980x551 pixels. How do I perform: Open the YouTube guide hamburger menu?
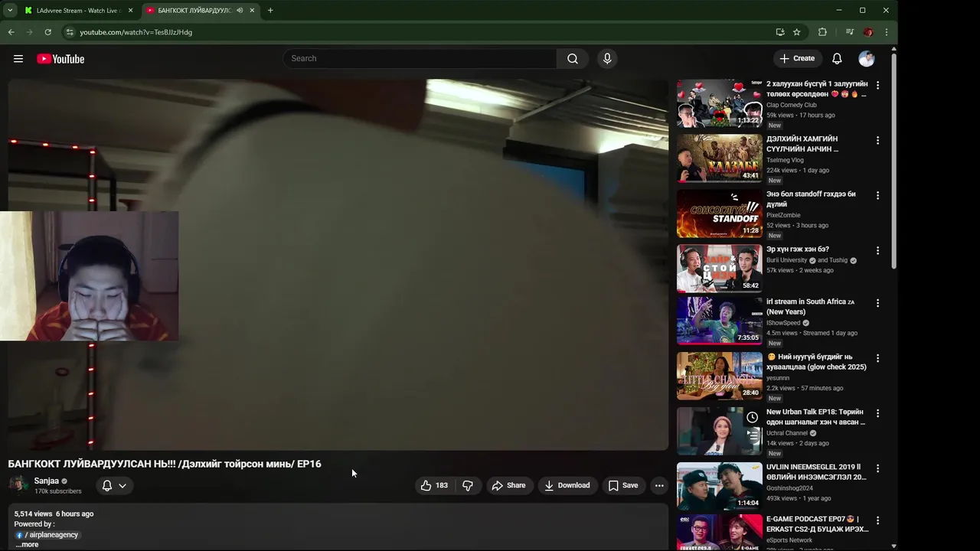[x=18, y=59]
